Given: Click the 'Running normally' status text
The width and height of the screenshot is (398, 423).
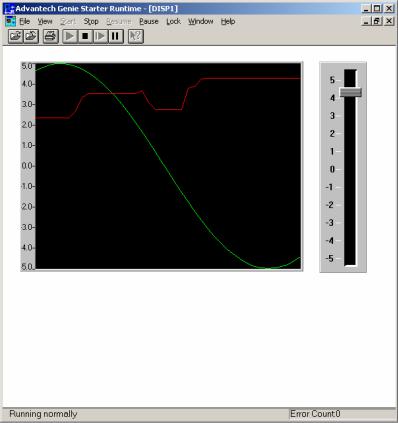Looking at the screenshot, I should (x=43, y=414).
